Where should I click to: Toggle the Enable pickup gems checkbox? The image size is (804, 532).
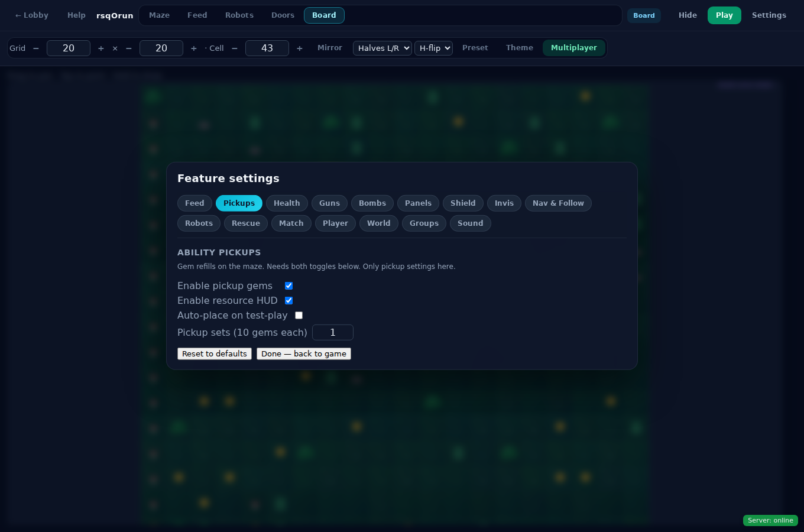(x=289, y=286)
